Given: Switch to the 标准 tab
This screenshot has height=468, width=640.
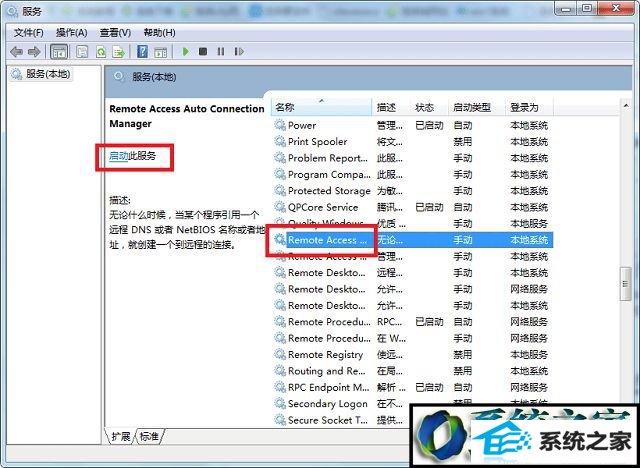Looking at the screenshot, I should pyautogui.click(x=149, y=437).
